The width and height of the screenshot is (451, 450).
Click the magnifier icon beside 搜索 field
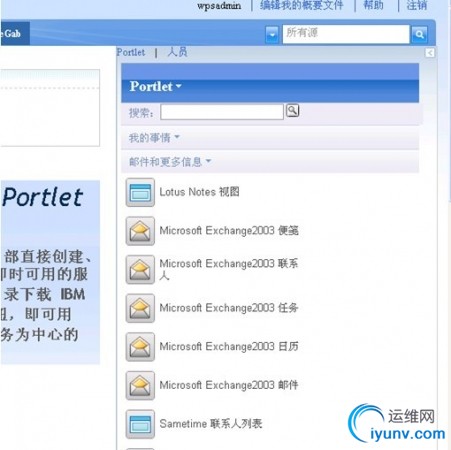(292, 110)
